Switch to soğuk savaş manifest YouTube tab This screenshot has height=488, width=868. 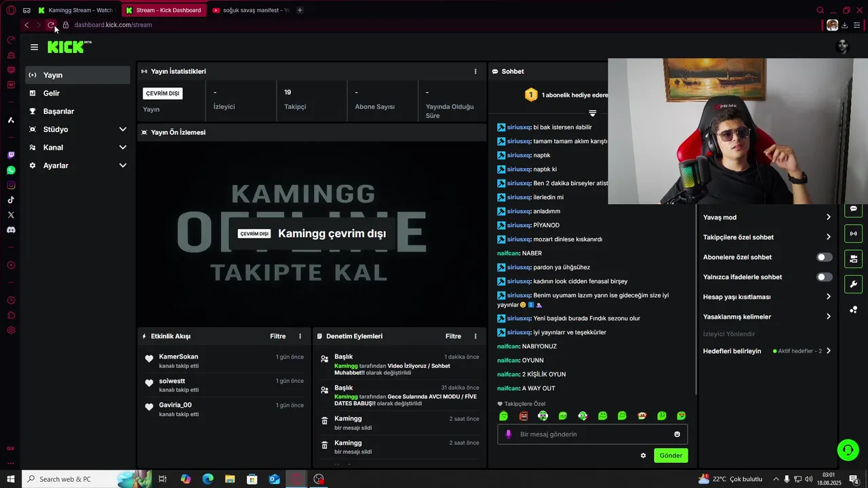(252, 10)
